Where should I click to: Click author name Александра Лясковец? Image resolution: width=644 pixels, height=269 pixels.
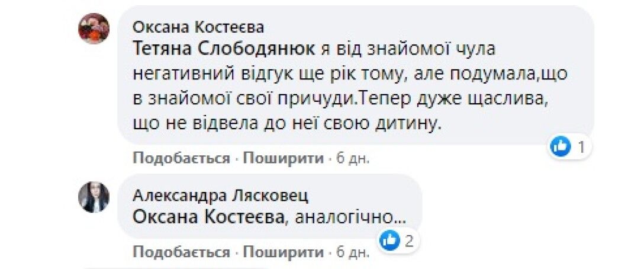(x=220, y=196)
